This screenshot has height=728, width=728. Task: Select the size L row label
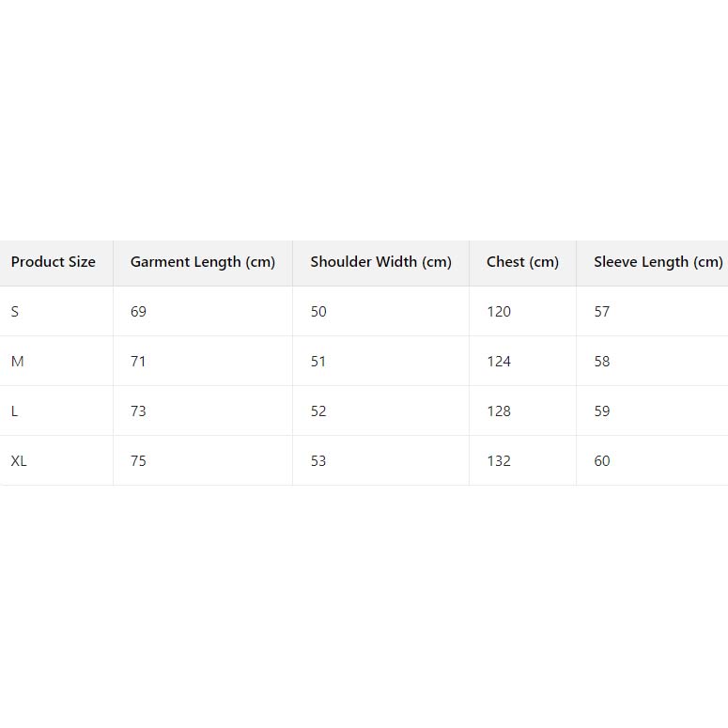pos(15,411)
